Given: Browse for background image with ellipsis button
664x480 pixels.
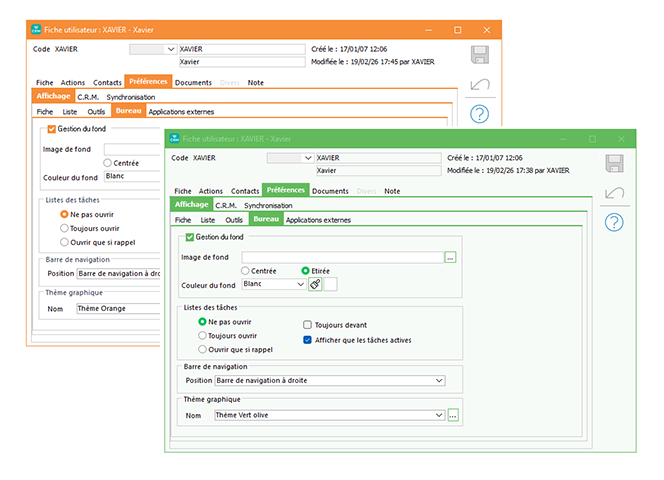Looking at the screenshot, I should point(450,258).
